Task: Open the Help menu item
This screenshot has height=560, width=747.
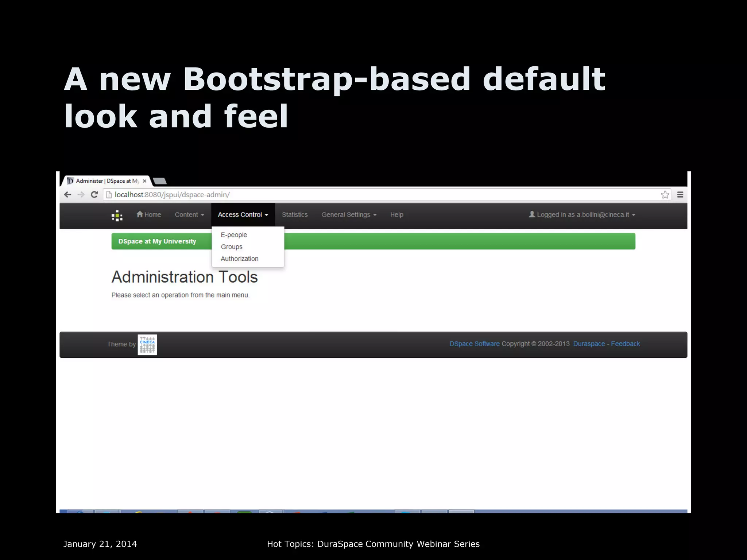Action: tap(397, 215)
